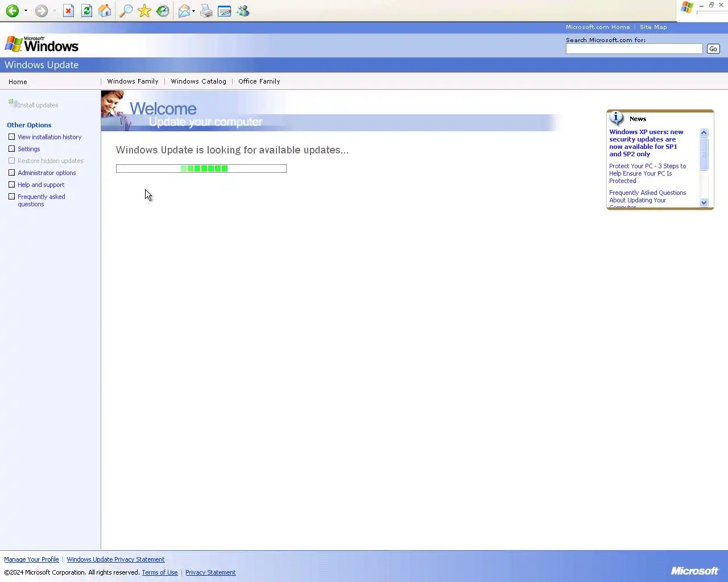728x582 pixels.
Task: Launch Messenger with the two people icon
Action: (x=243, y=11)
